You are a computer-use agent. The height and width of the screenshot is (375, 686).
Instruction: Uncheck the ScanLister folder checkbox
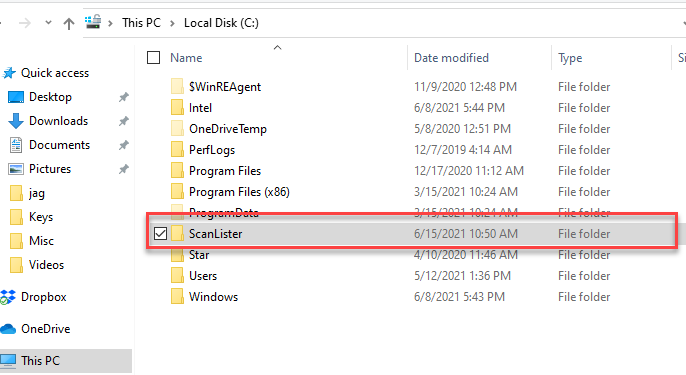tap(161, 234)
